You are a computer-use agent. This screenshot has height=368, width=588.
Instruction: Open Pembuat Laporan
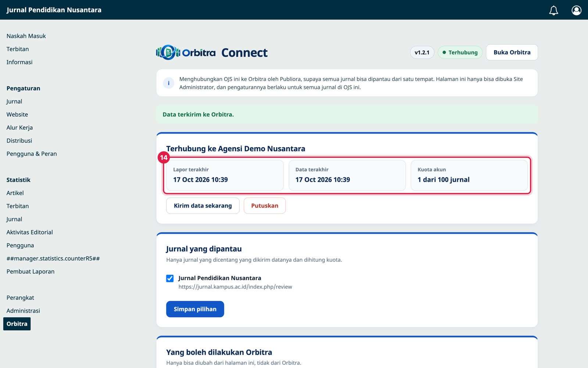coord(31,272)
